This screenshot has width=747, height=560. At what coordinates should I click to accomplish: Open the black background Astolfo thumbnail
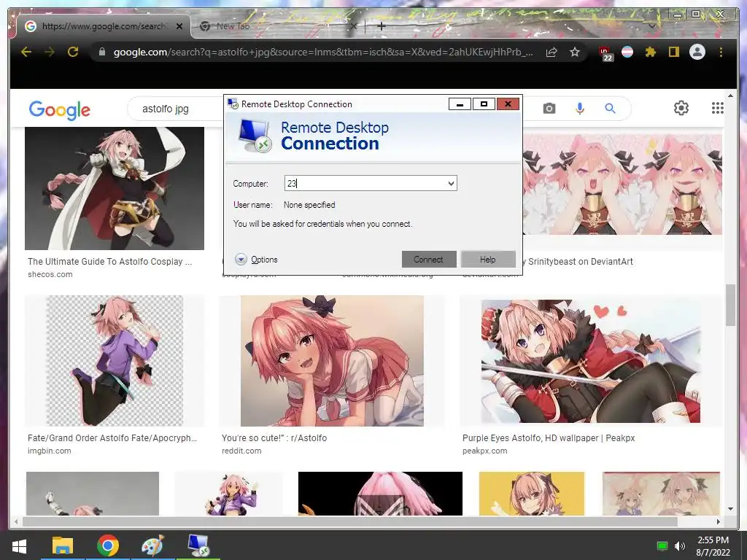(x=380, y=494)
